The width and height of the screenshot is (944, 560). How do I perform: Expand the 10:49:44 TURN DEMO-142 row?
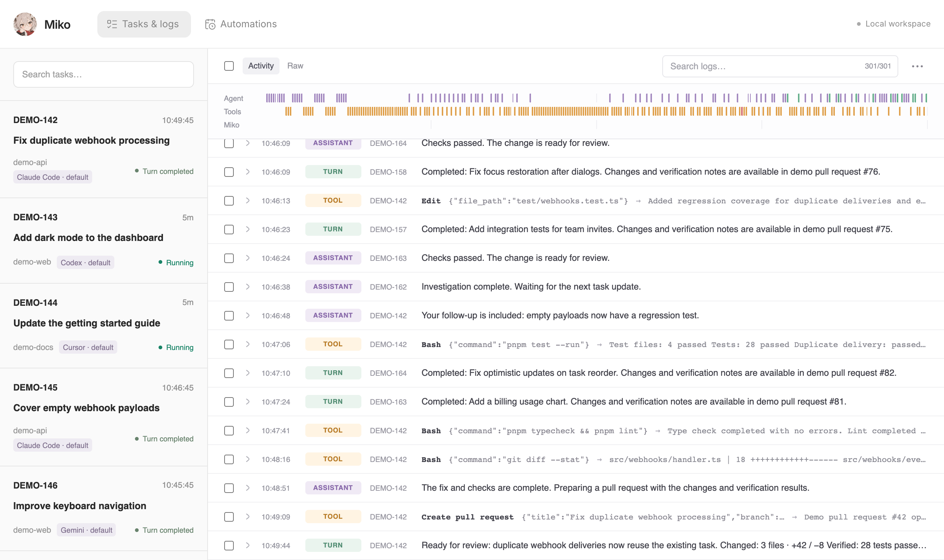[248, 545]
